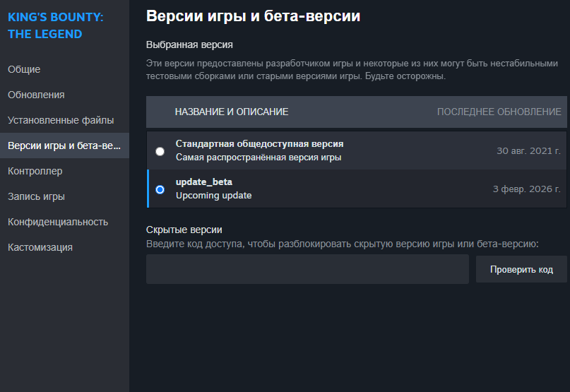Switch to the Контроллер section

click(x=64, y=171)
